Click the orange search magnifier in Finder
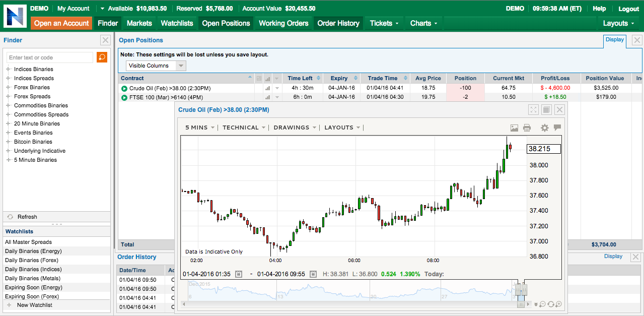This screenshot has width=644, height=316. [102, 57]
